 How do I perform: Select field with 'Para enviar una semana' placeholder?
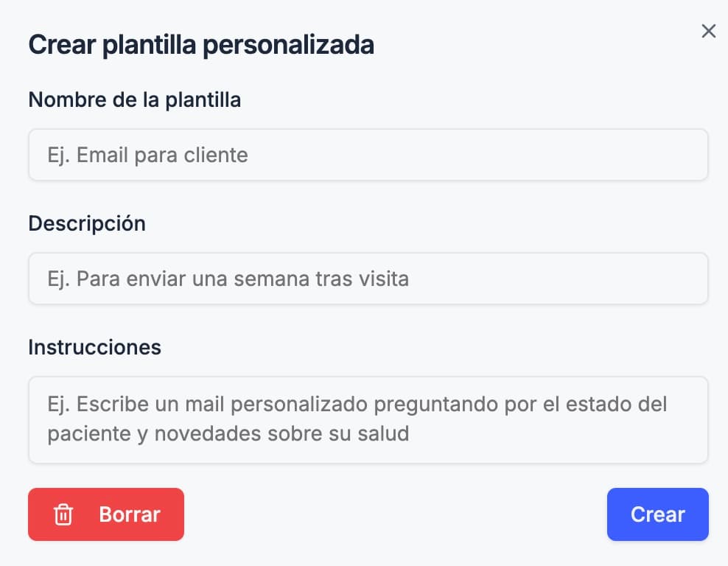pyautogui.click(x=368, y=279)
